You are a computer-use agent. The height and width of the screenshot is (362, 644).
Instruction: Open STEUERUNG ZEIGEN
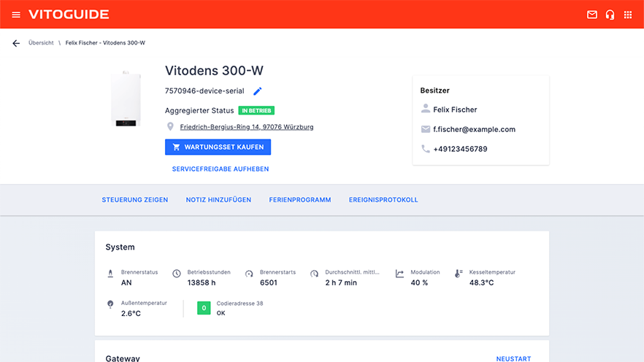[x=134, y=200]
